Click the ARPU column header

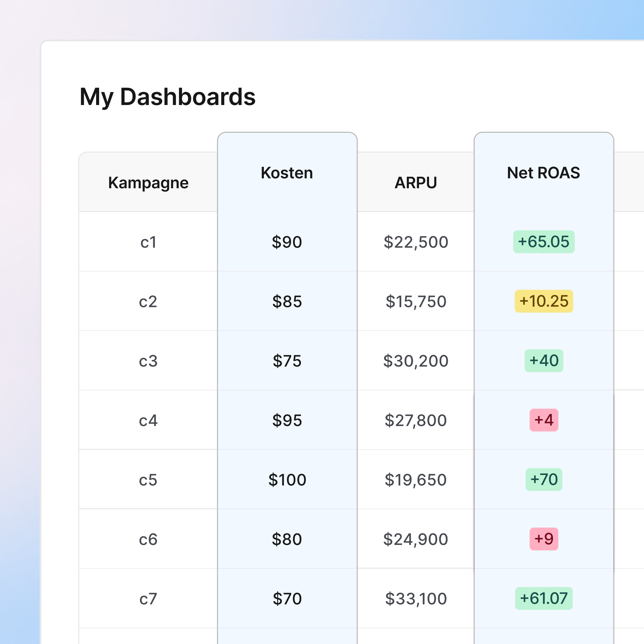[x=416, y=183]
